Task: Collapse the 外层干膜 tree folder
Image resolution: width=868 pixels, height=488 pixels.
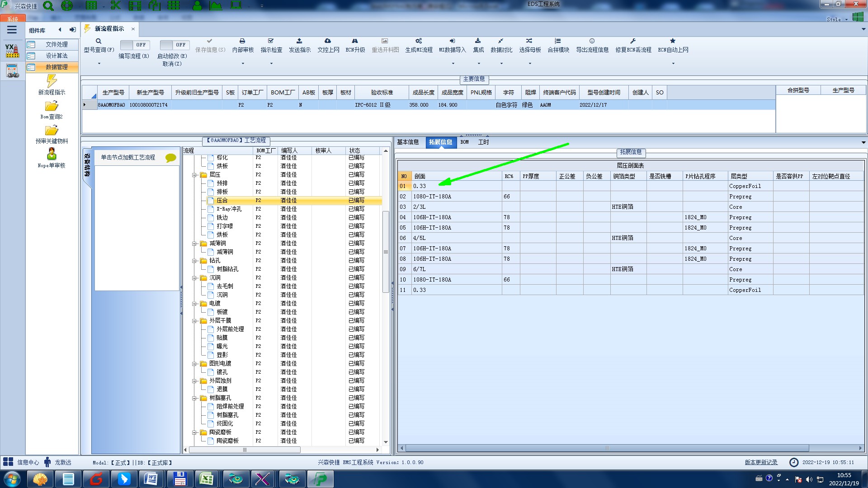Action: [x=194, y=321]
